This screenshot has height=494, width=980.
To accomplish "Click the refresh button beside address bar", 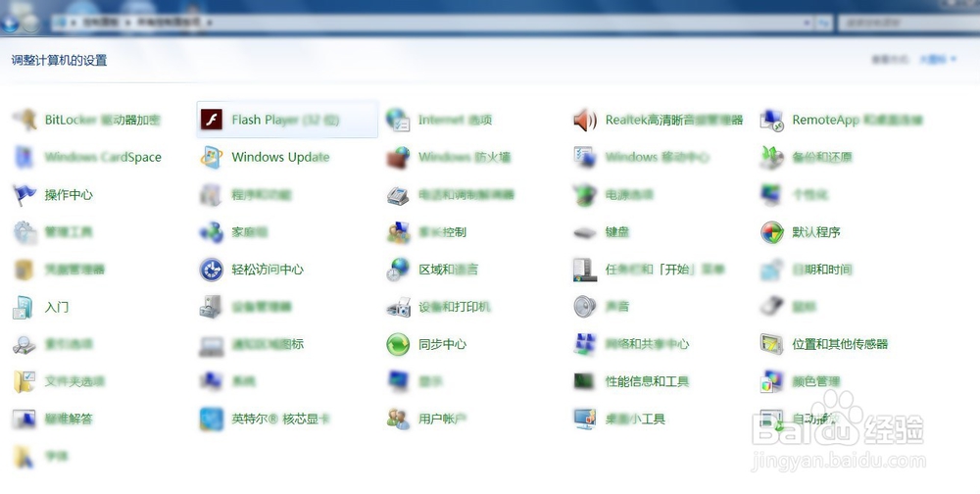I will click(824, 23).
